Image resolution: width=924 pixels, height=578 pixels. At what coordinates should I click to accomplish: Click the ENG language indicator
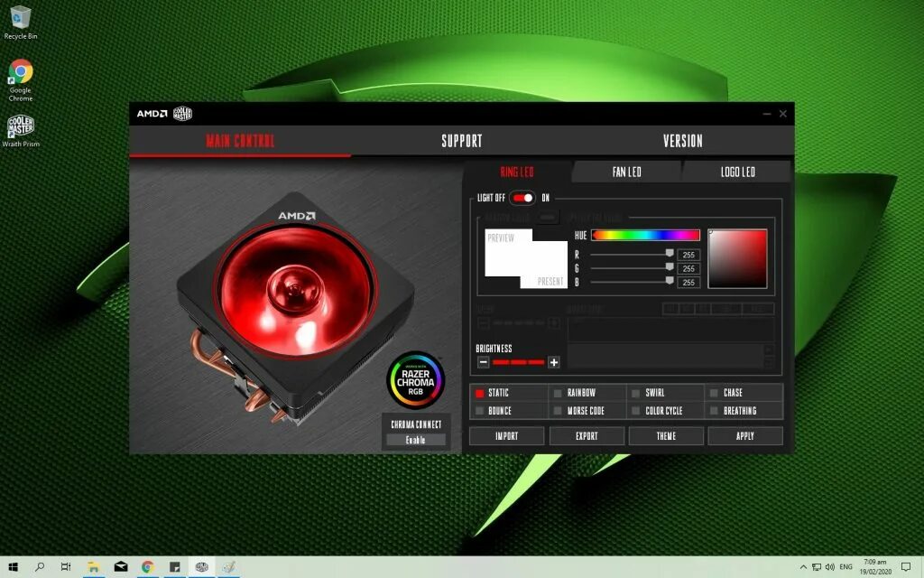click(846, 567)
